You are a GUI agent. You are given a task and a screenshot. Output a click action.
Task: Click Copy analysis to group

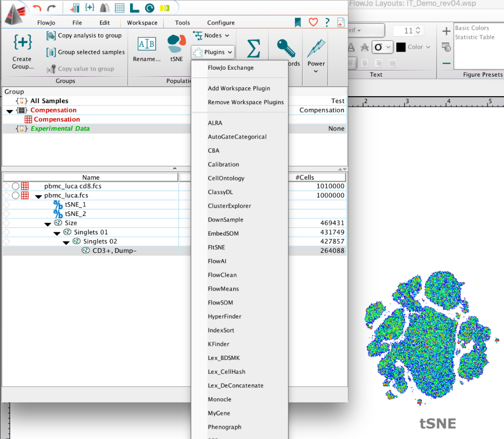click(x=84, y=35)
